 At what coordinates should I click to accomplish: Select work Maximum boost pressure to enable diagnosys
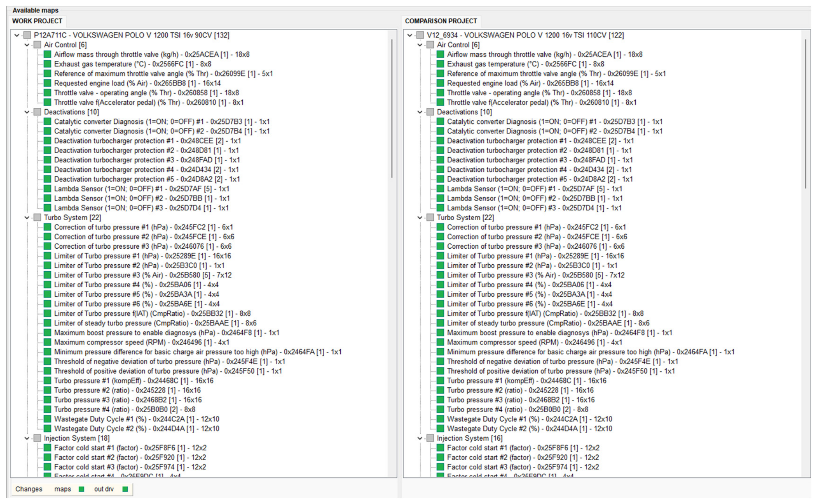coord(167,333)
